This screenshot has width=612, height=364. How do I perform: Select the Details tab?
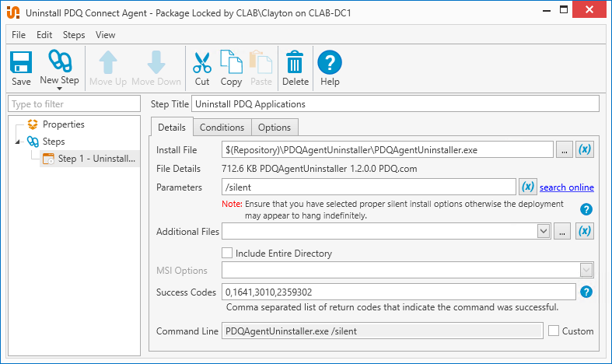point(172,127)
